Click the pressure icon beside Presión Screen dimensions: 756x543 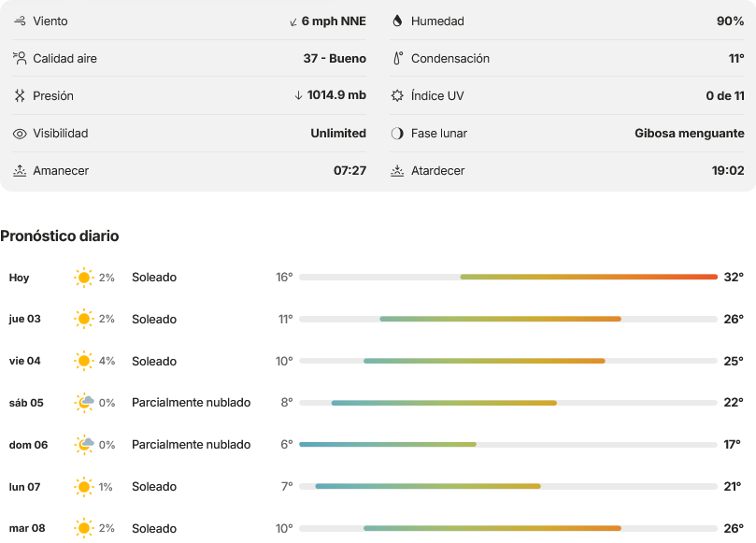pos(20,95)
